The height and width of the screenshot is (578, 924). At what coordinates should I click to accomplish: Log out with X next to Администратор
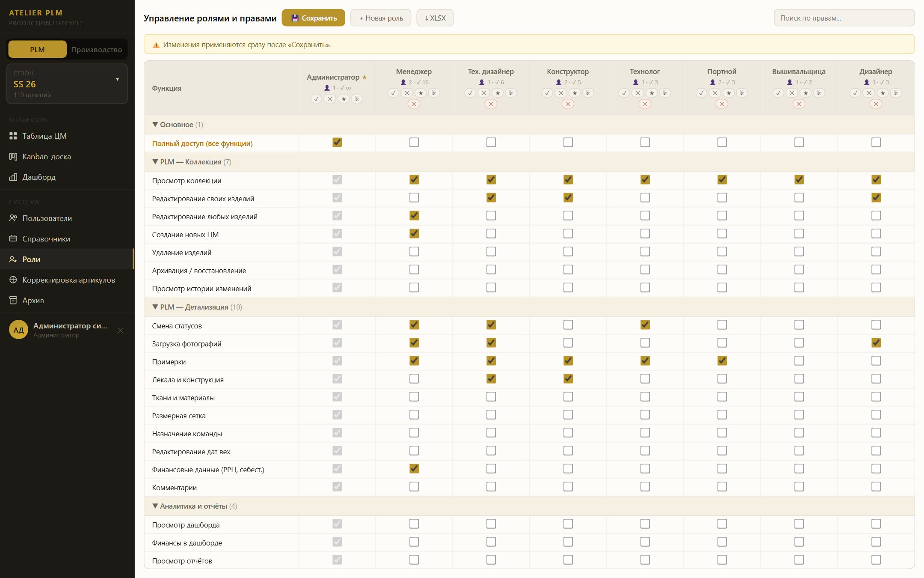click(x=121, y=331)
